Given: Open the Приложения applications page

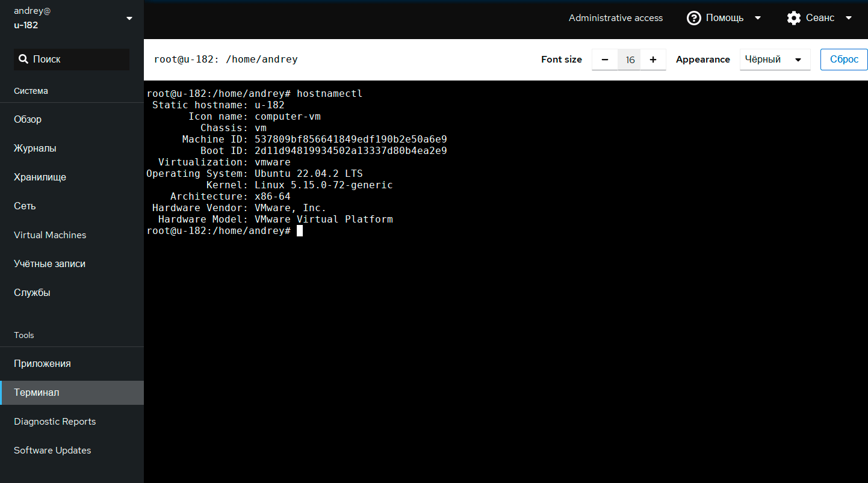Looking at the screenshot, I should click(x=72, y=363).
